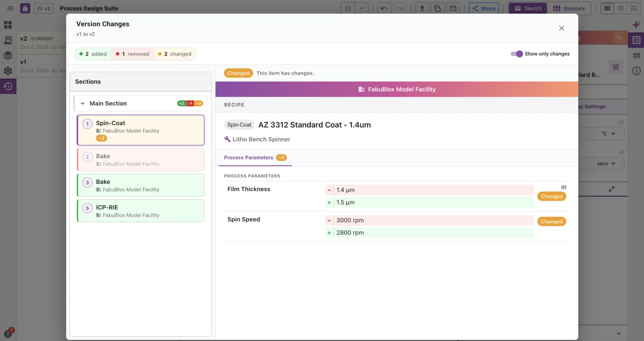Select the table view layout icon

point(634,8)
